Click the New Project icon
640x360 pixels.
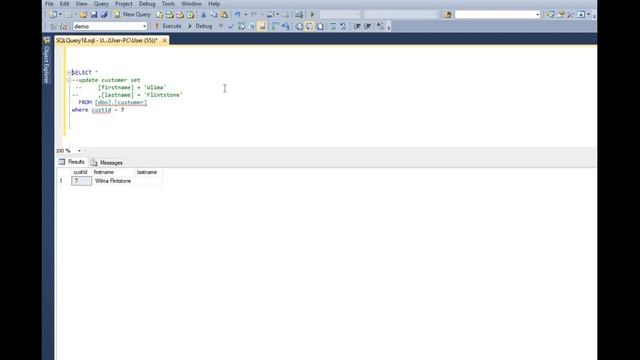(53, 15)
